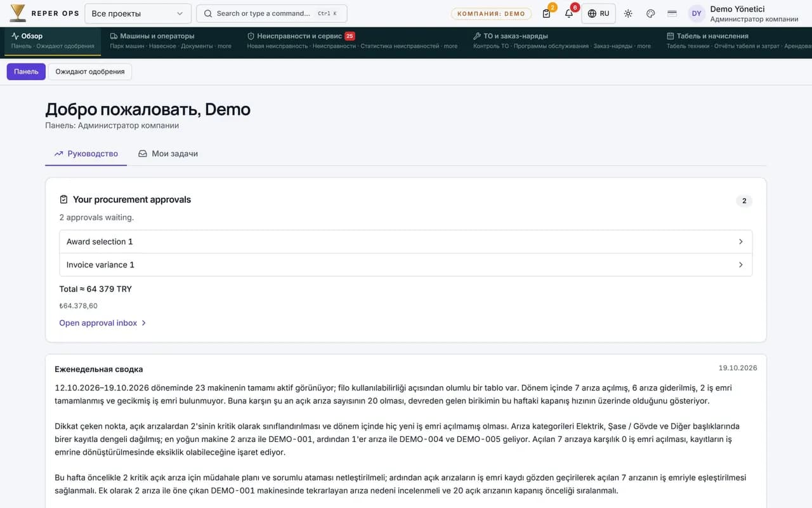Open the color palette theme picker

point(650,13)
